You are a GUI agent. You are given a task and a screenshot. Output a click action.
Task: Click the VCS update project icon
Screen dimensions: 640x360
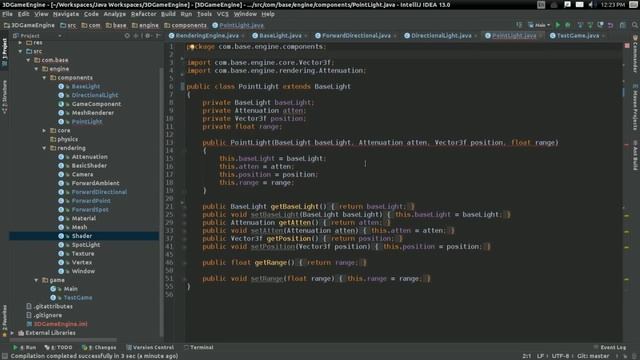coord(580,25)
